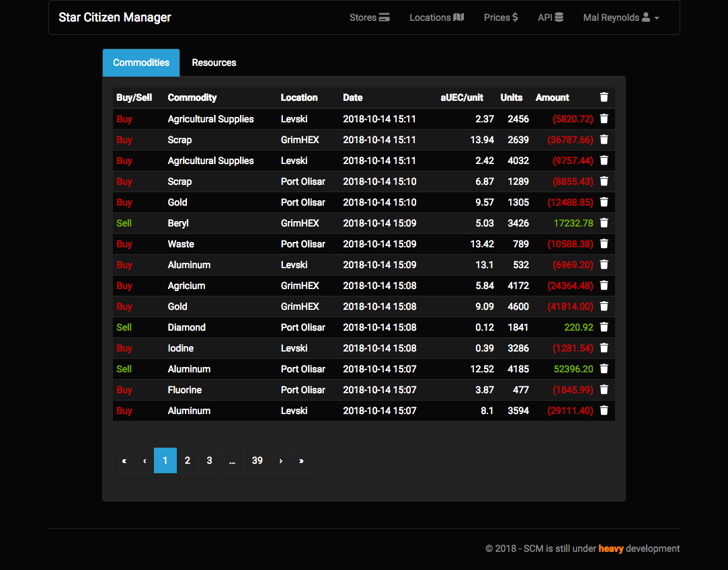728x570 pixels.
Task: Delete the Diamond sell transaction
Action: coord(604,327)
